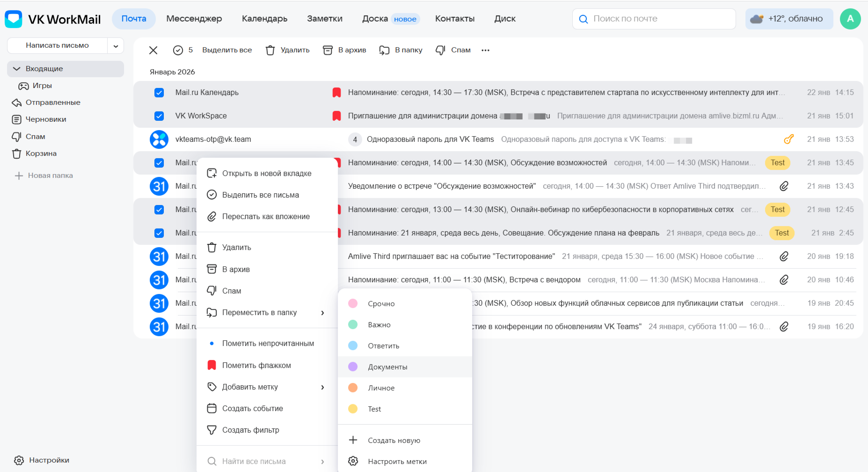The width and height of the screenshot is (868, 472).
Task: Click the circle checkmark selected-count toggle
Action: click(178, 50)
